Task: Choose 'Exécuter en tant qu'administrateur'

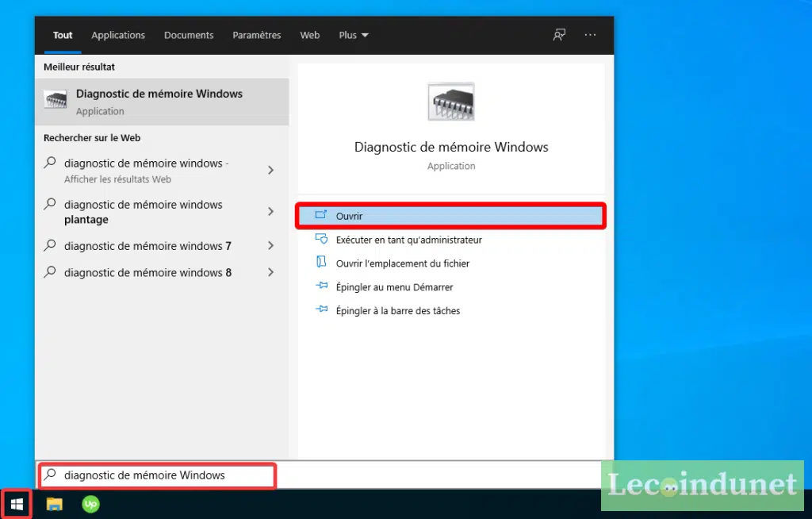Action: click(450, 240)
